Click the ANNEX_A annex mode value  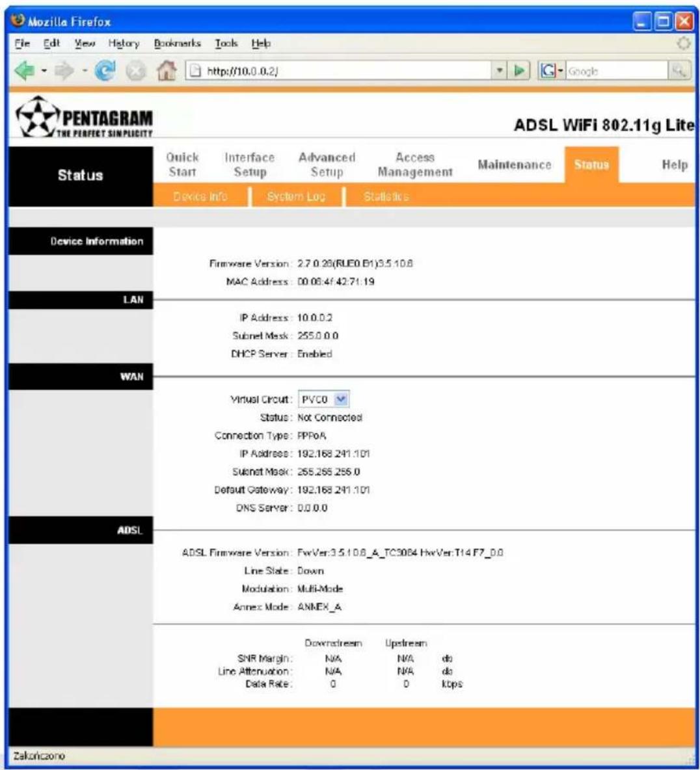[319, 607]
